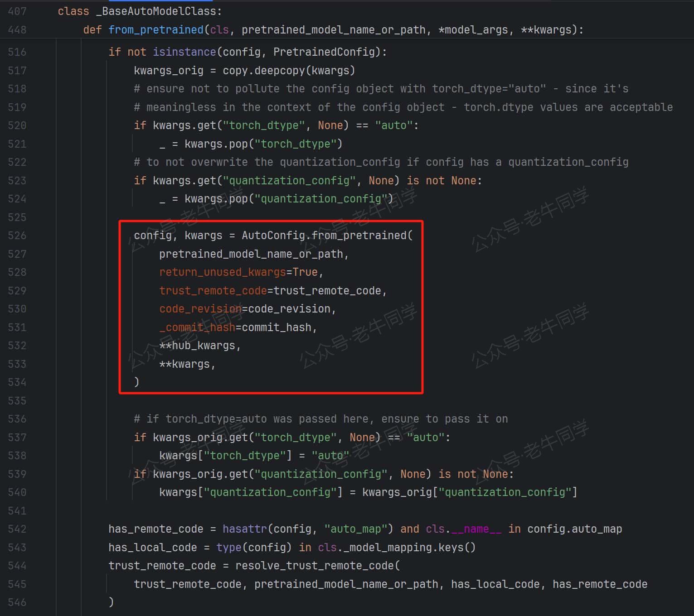The height and width of the screenshot is (616, 694).
Task: Click pretrained_model_name_or_path parameter on line 448
Action: [x=334, y=30]
